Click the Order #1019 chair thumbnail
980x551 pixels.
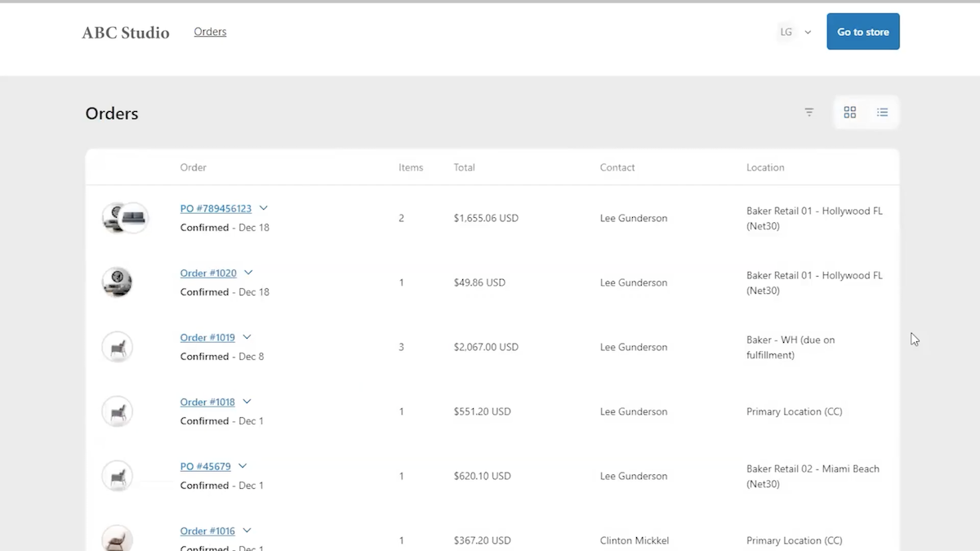coord(117,347)
